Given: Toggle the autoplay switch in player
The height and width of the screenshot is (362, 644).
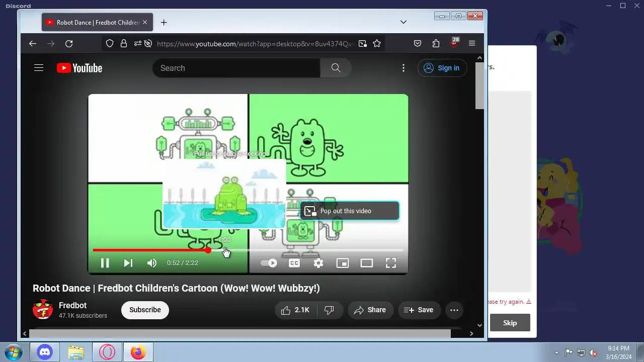Looking at the screenshot, I should [269, 263].
